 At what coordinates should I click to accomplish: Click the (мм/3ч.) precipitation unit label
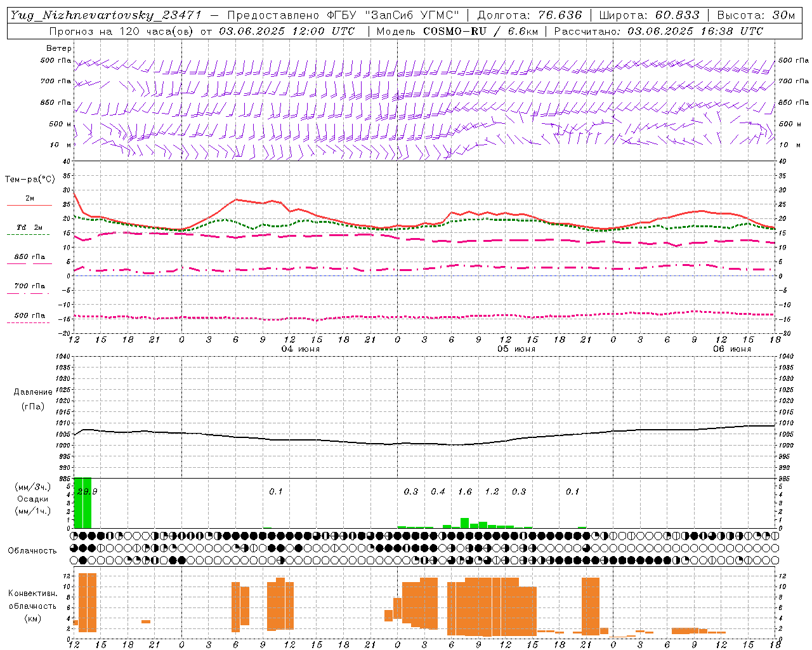coord(33,487)
